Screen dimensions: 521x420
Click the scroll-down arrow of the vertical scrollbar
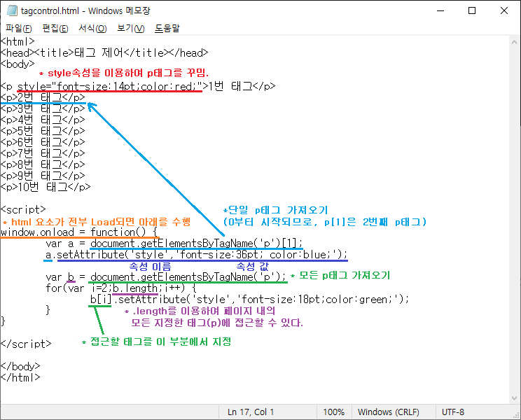[x=515, y=398]
